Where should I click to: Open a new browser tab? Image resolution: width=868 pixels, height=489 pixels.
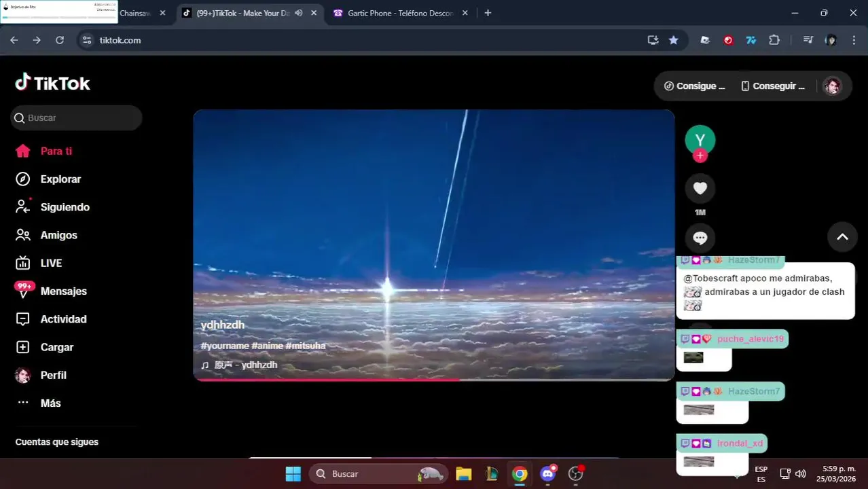488,13
